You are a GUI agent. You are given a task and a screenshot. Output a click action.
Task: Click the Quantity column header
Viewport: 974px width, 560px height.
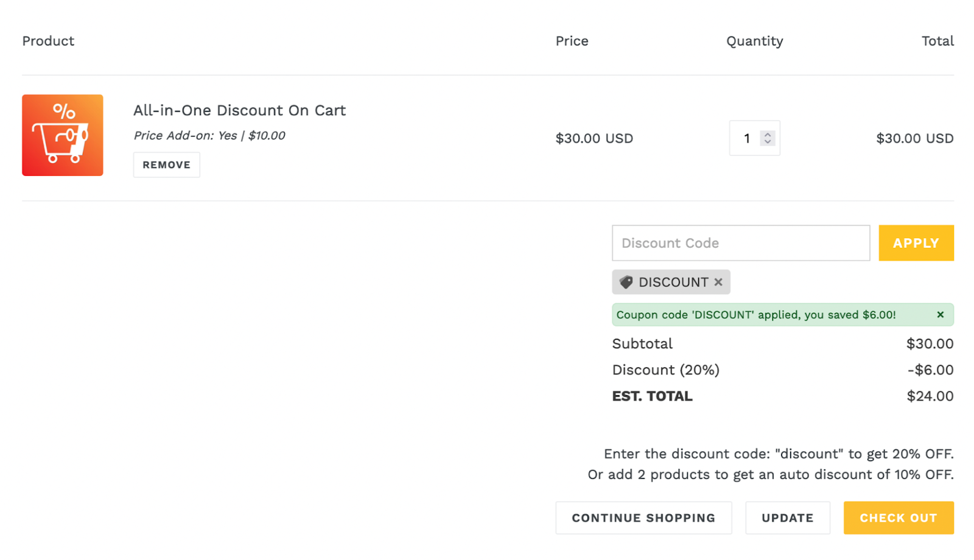pos(754,41)
